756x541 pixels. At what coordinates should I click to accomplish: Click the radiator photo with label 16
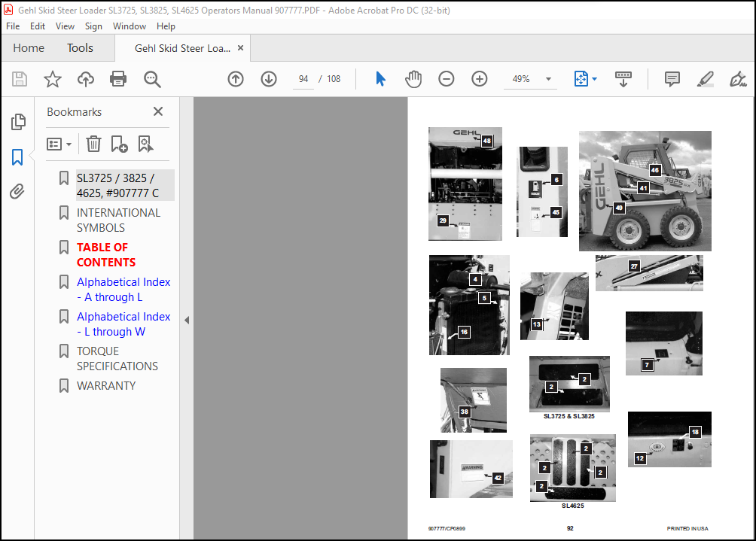(x=469, y=305)
